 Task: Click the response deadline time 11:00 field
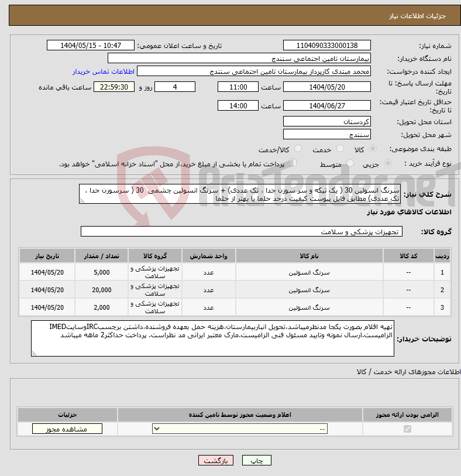[238, 87]
